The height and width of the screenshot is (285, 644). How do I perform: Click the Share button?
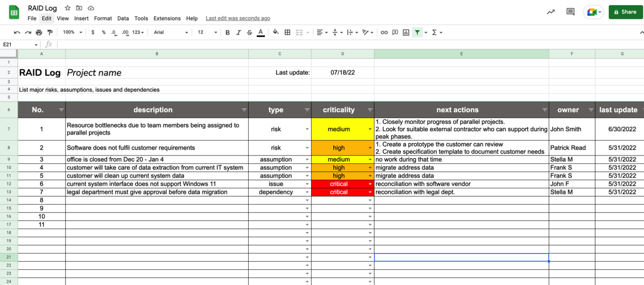(x=626, y=12)
